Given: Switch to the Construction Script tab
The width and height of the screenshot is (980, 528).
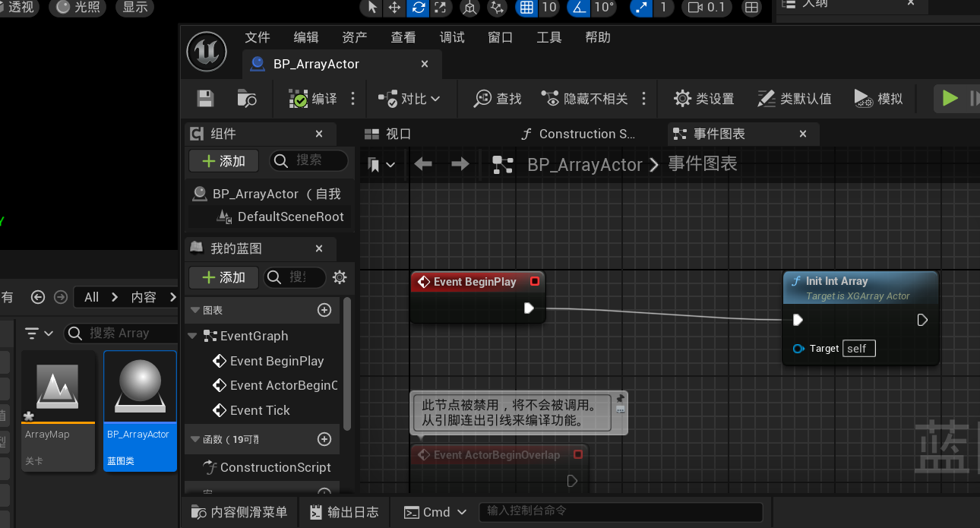Looking at the screenshot, I should click(x=578, y=134).
